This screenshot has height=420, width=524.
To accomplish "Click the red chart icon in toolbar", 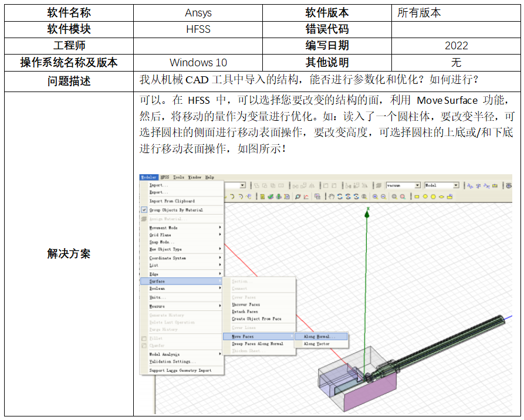I will (x=307, y=197).
